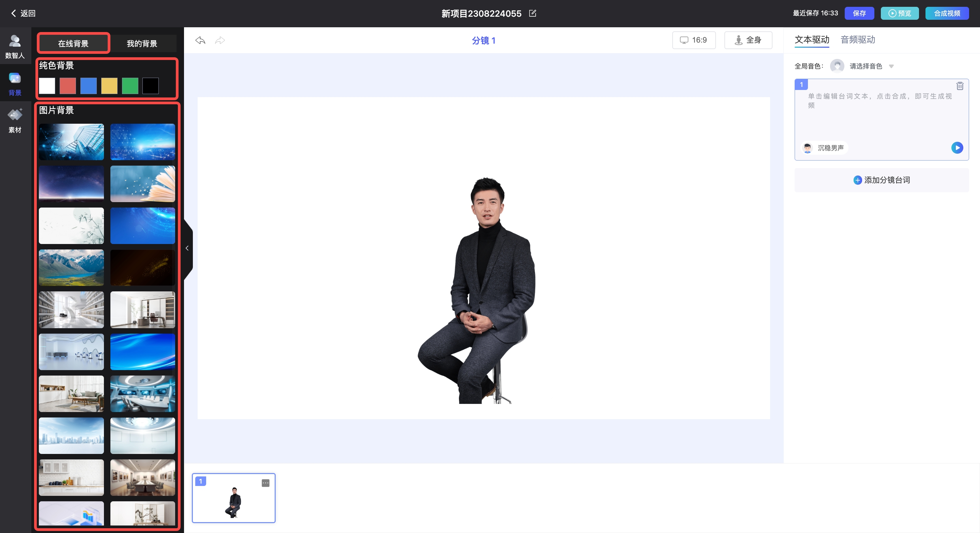The width and height of the screenshot is (980, 533).
Task: Select the 背景 background sidebar icon
Action: tap(15, 84)
